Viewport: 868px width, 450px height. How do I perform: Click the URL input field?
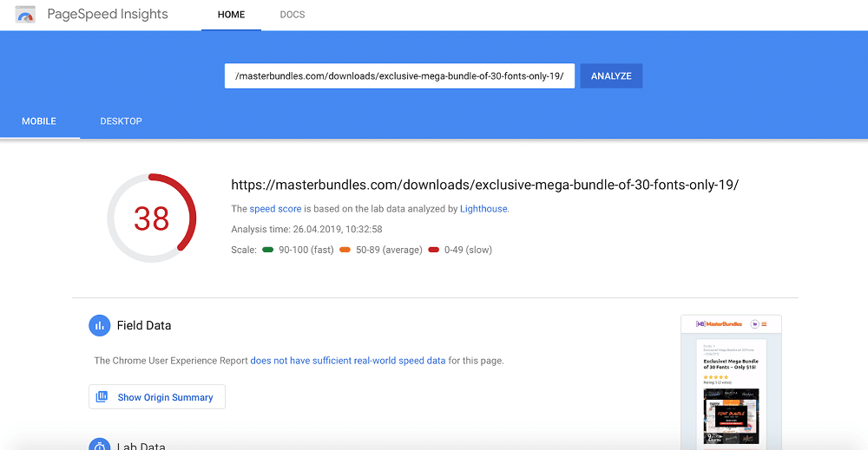(399, 75)
